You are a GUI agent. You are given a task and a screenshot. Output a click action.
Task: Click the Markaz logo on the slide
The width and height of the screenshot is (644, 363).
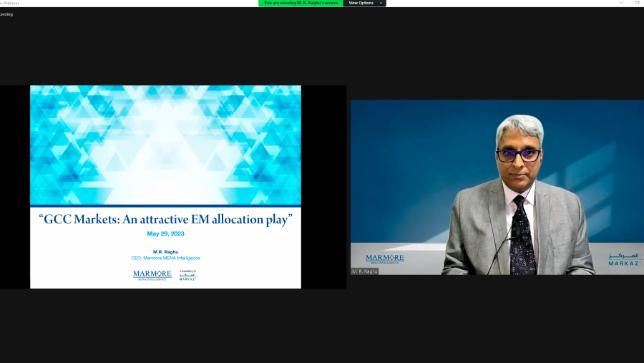click(x=187, y=275)
